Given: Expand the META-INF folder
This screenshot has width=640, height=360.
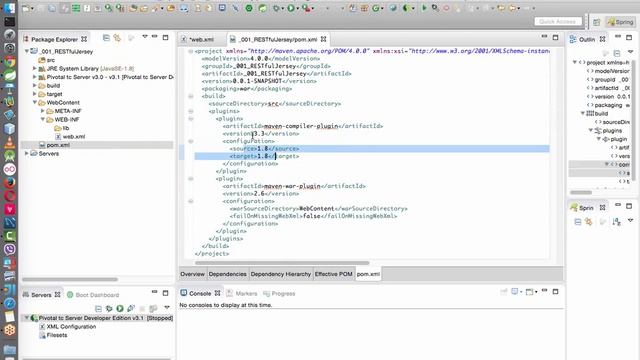Looking at the screenshot, I should [x=42, y=111].
